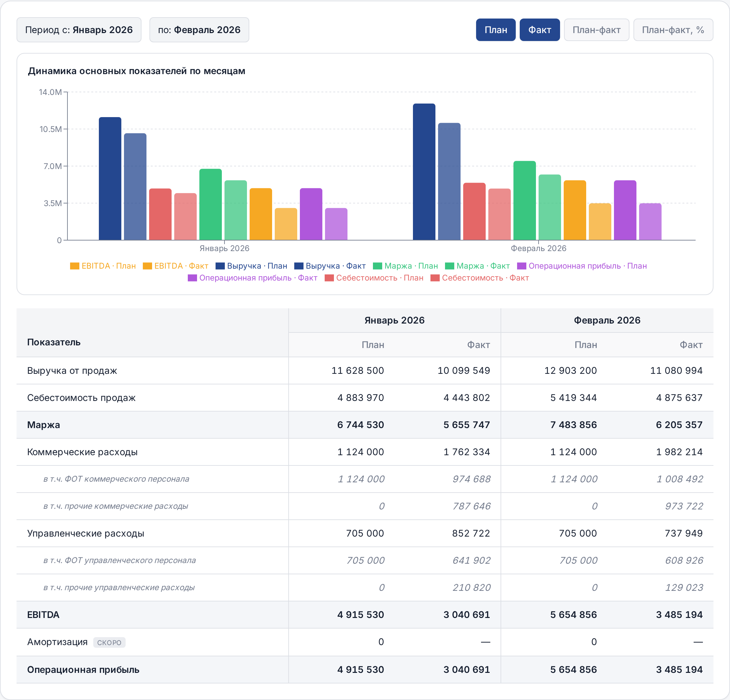Click the value 11 080 994
The image size is (730, 700).
(676, 371)
